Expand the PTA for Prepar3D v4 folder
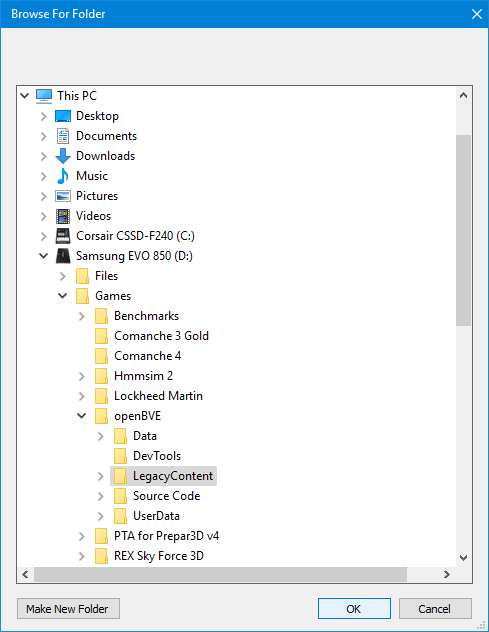Screen dimensions: 489x632 (x=81, y=536)
